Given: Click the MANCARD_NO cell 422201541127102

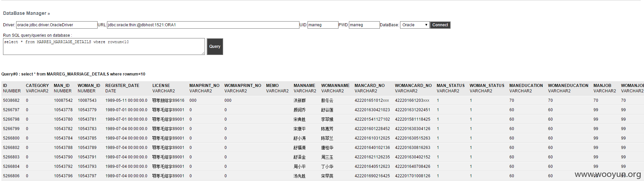Looking at the screenshot, I should click(x=372, y=119).
